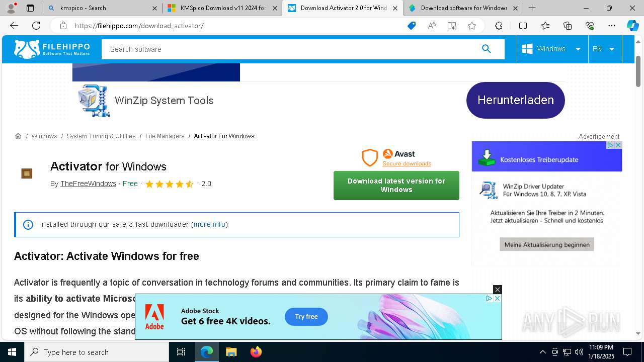Refresh the page
Viewport: 644px width, 362px height.
(36, 26)
